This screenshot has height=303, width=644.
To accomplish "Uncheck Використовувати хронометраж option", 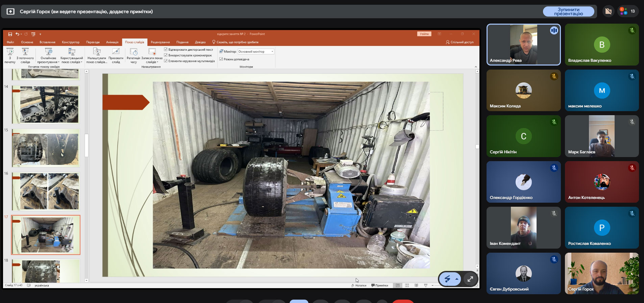I will (166, 55).
